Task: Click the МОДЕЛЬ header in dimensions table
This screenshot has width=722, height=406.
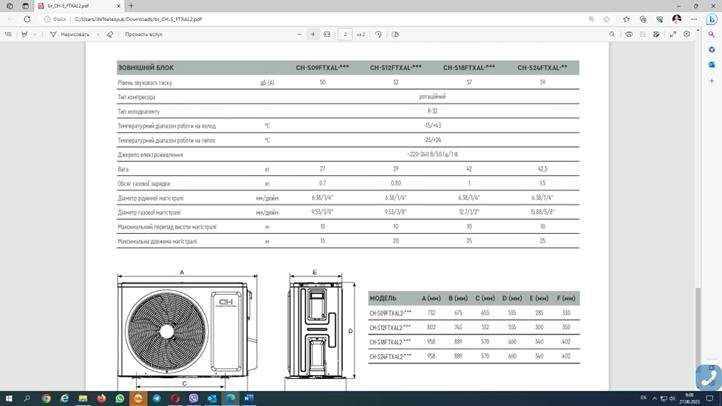Action: [383, 298]
